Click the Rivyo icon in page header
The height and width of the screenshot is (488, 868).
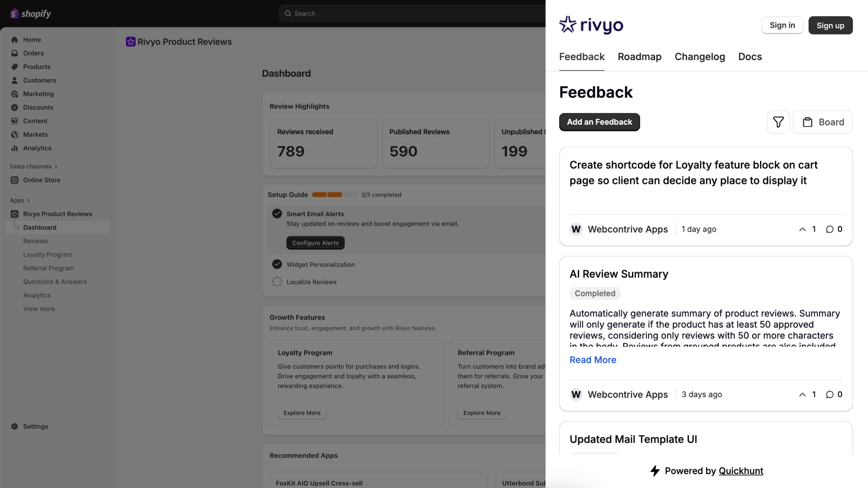131,42
